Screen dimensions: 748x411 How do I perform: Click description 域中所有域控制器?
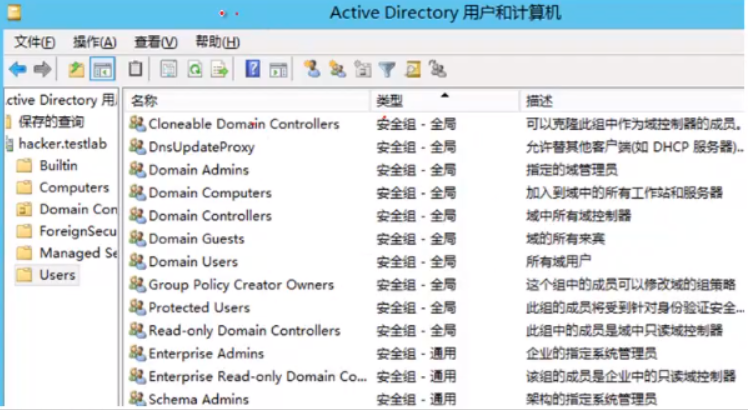(x=578, y=216)
